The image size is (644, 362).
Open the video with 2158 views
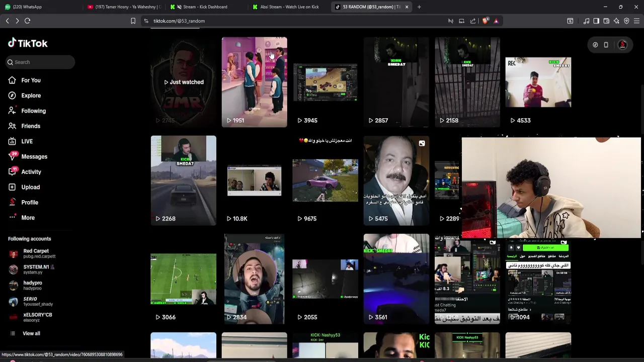(x=467, y=82)
